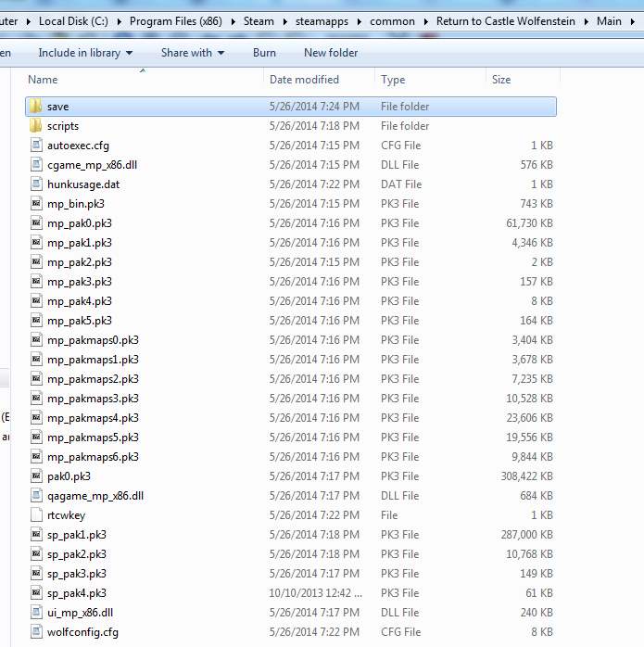Screen dimensions: 644x647
Task: Click the mp_pakmaps2.pk3 file icon
Action: [36, 378]
